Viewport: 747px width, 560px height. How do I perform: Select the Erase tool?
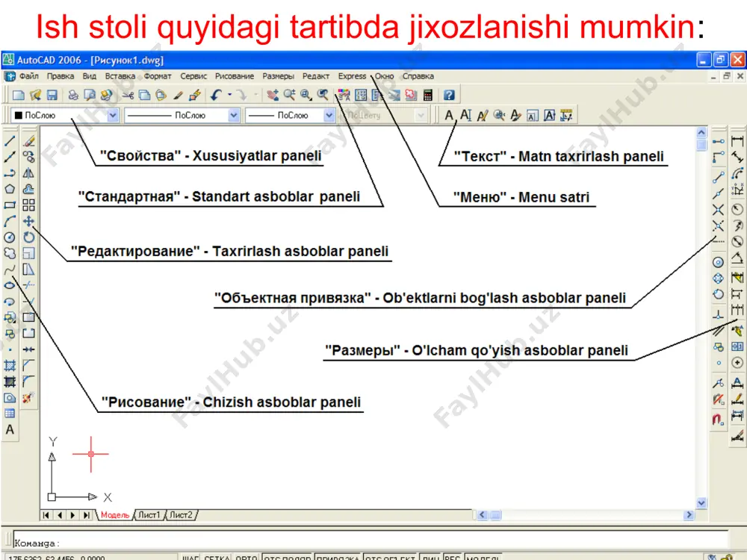[x=29, y=141]
